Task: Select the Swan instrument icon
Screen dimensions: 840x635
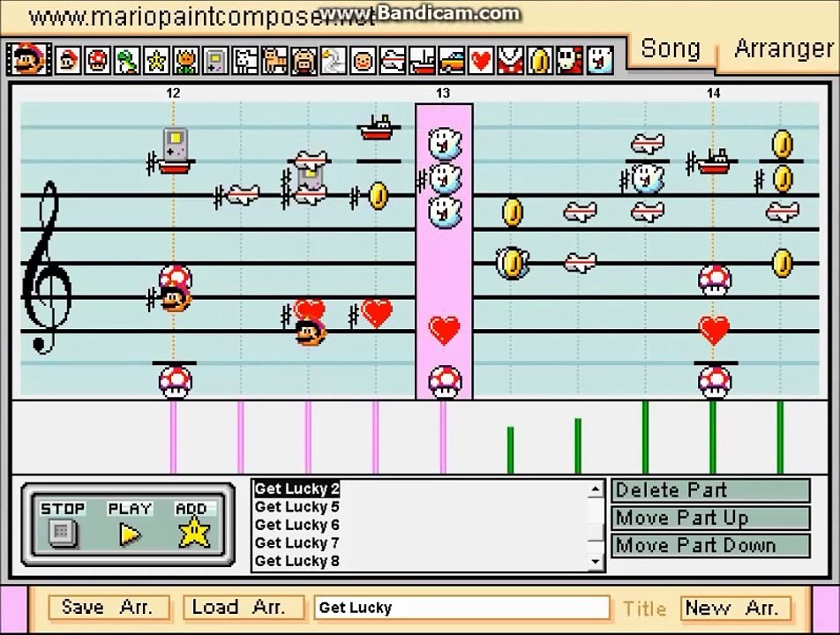Action: coord(334,60)
